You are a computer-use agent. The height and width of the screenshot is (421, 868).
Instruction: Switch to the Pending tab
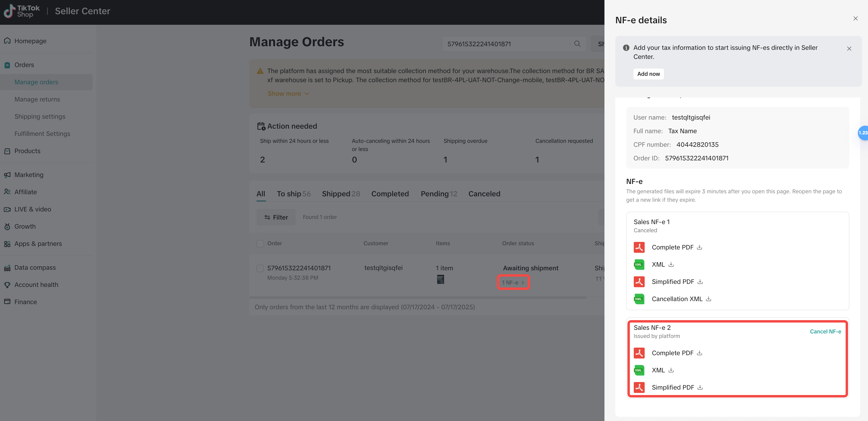pos(439,194)
